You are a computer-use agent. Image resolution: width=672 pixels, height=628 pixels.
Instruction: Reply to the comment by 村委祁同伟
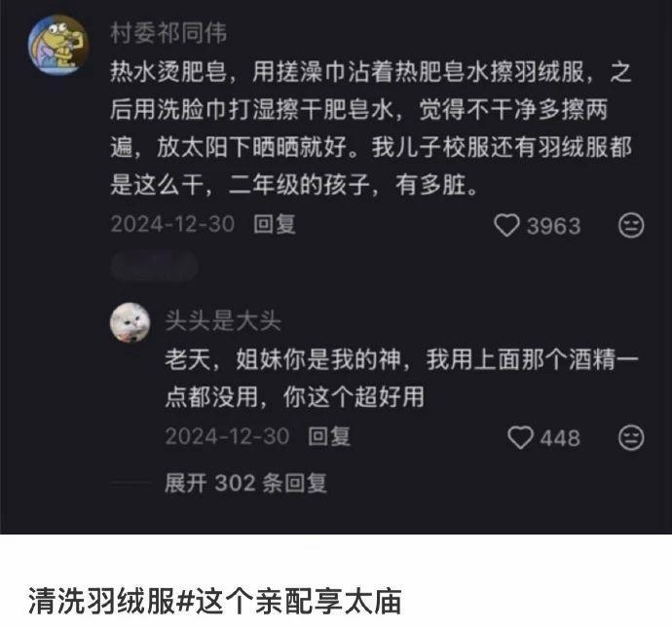pyautogui.click(x=275, y=225)
